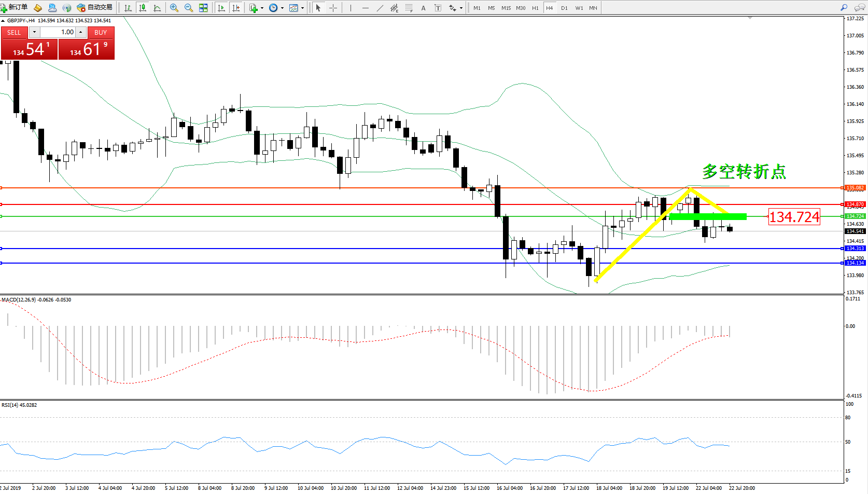The height and width of the screenshot is (494, 868).
Task: Switch to the D1 timeframe
Action: coord(564,8)
